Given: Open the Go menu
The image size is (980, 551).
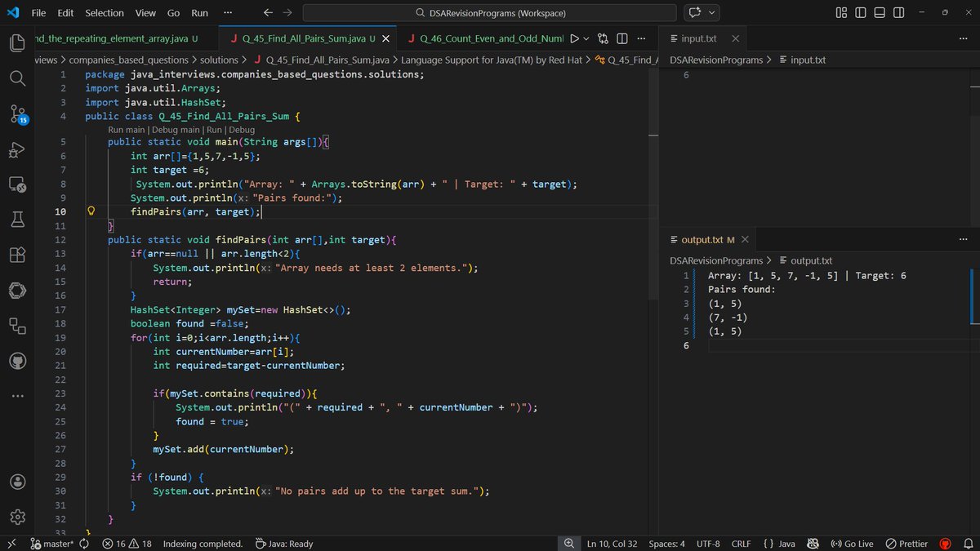Looking at the screenshot, I should 173,13.
